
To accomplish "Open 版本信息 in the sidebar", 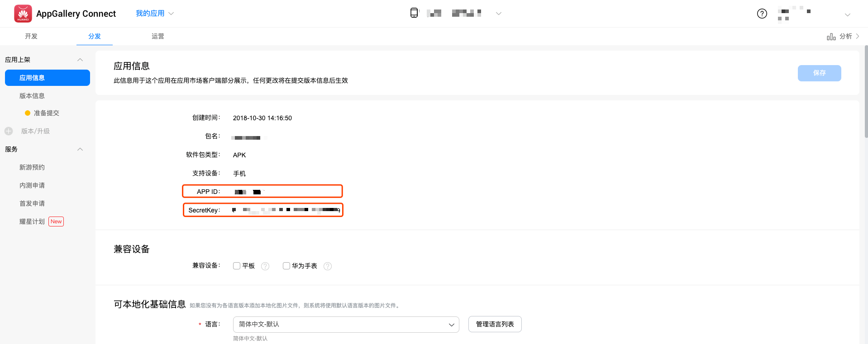I will (x=32, y=96).
